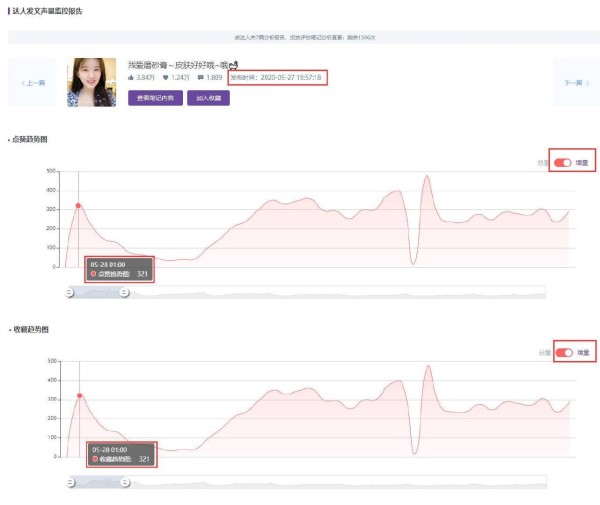Click red data point on favorites trend chart
The width and height of the screenshot is (600, 505).
coord(78,396)
